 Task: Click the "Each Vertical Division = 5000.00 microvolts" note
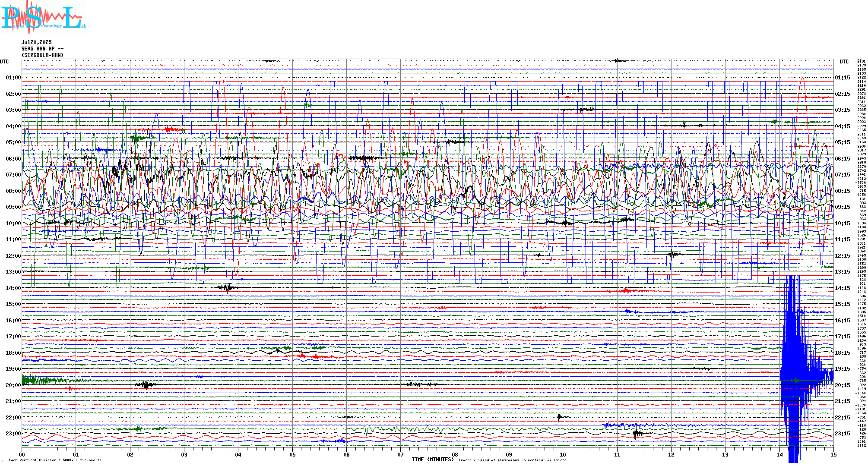click(x=55, y=460)
